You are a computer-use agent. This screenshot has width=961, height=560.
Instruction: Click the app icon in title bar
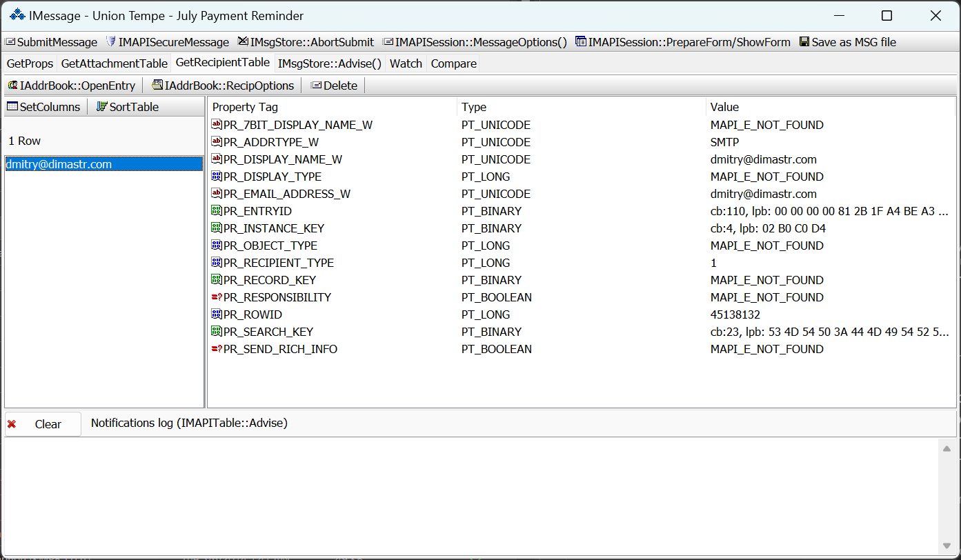coord(17,15)
